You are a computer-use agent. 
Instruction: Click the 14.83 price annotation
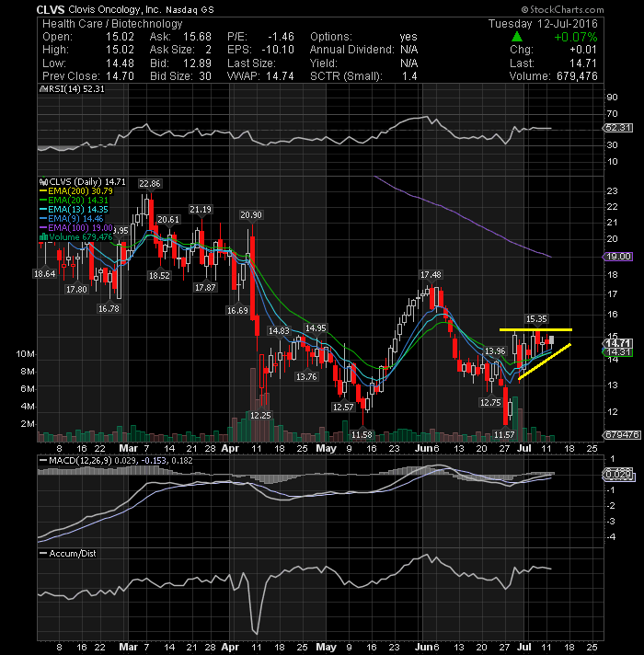point(279,331)
